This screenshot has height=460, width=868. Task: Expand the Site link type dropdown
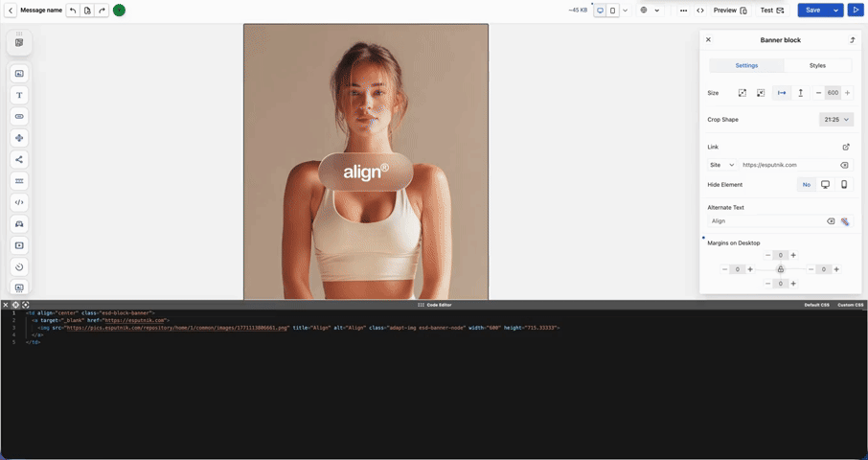(x=721, y=165)
